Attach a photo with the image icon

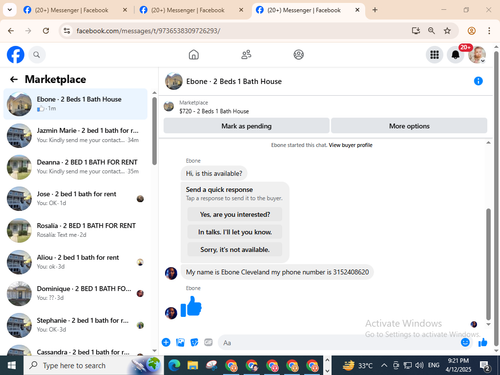180,342
